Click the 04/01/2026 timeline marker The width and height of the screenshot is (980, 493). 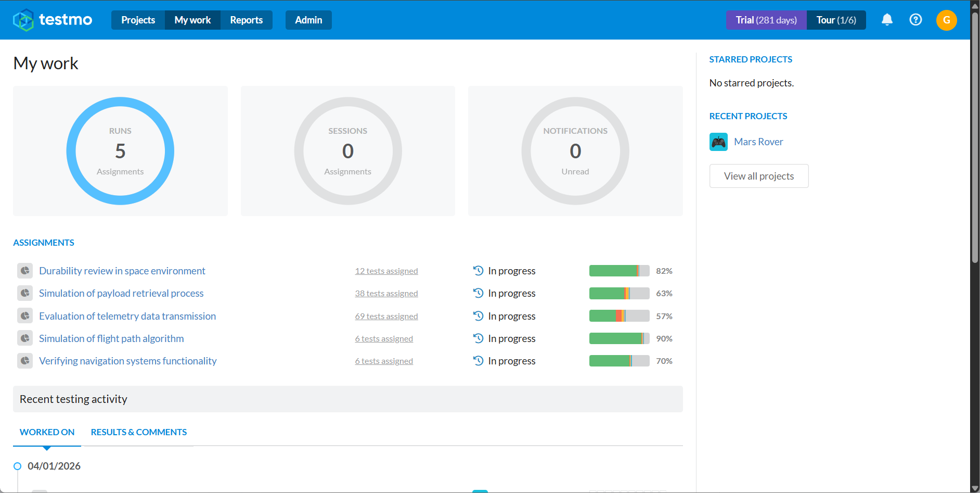pos(17,466)
